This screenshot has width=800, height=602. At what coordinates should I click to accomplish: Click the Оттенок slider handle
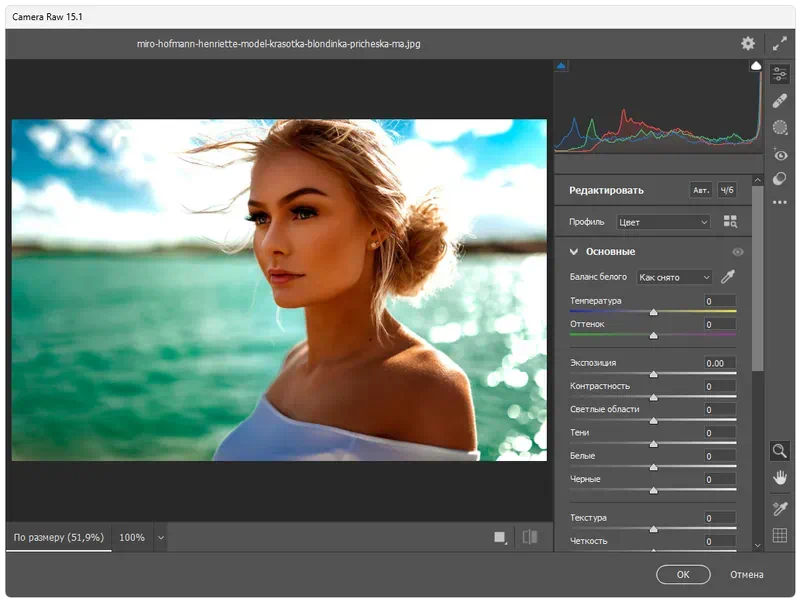pos(653,336)
